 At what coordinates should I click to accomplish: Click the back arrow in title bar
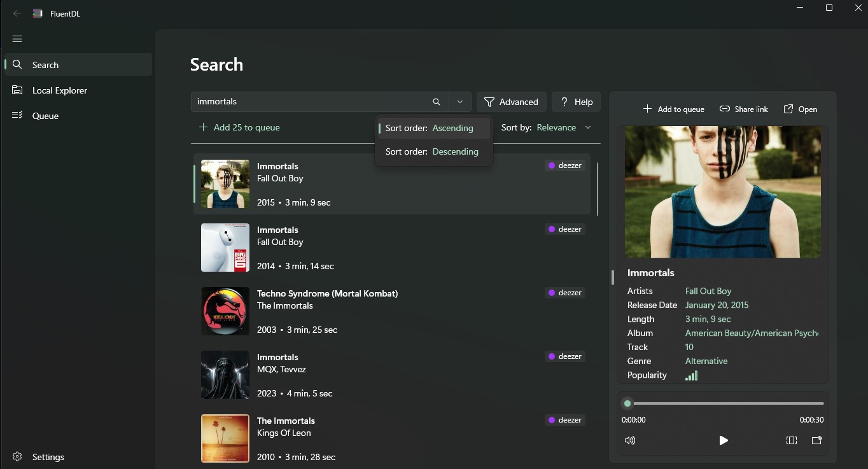click(17, 13)
